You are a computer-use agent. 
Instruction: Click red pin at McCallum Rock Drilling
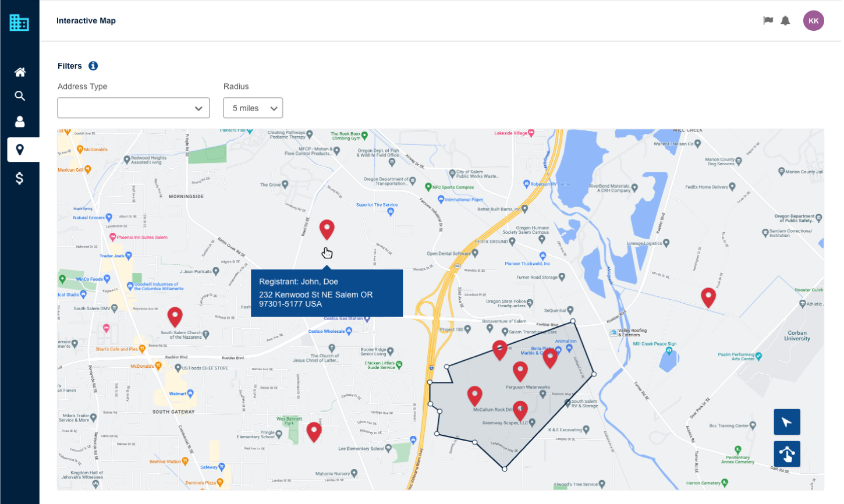(x=475, y=395)
